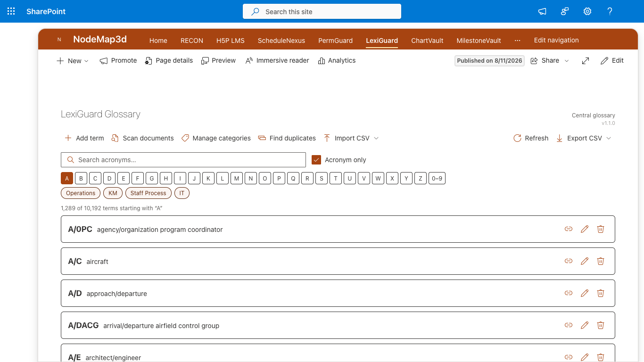The image size is (644, 362).
Task: Open the megaphone announcements icon
Action: point(542,11)
